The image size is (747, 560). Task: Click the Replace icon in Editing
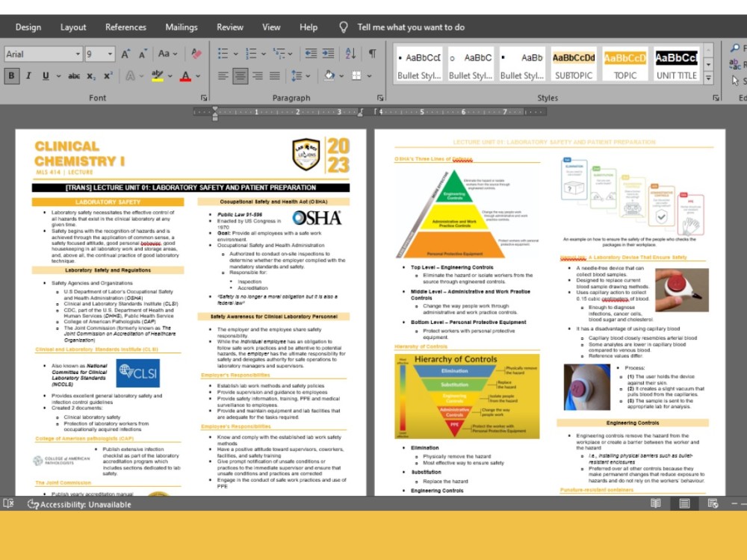(734, 63)
